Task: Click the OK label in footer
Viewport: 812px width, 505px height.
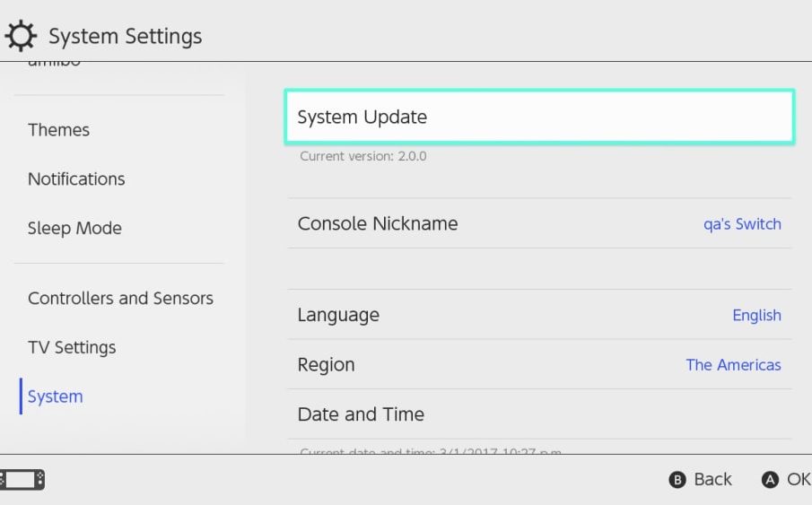Action: coord(798,480)
